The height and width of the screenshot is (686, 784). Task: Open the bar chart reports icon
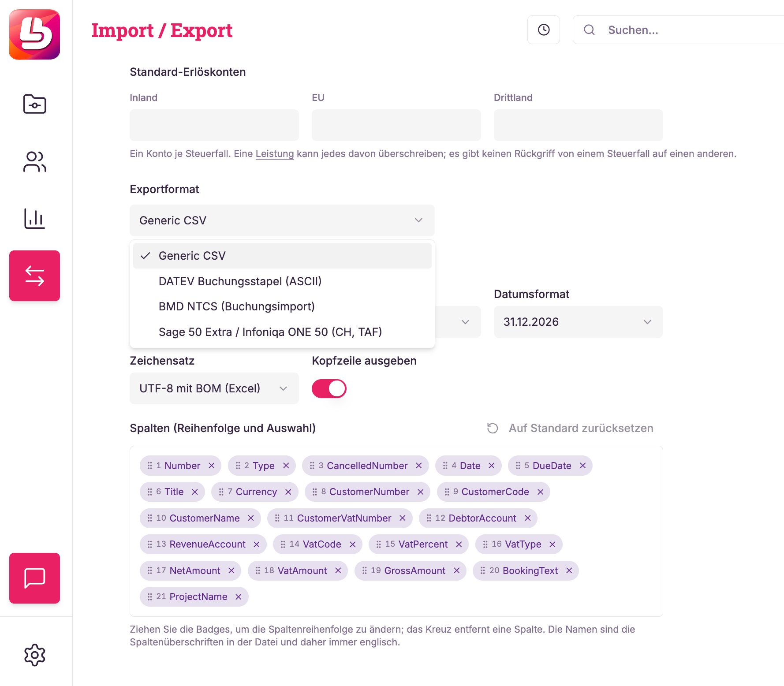pos(34,219)
